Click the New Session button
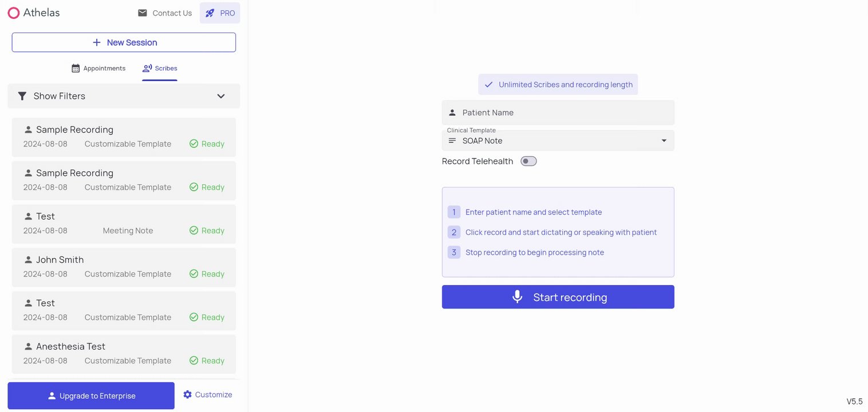This screenshot has height=412, width=868. (x=124, y=42)
